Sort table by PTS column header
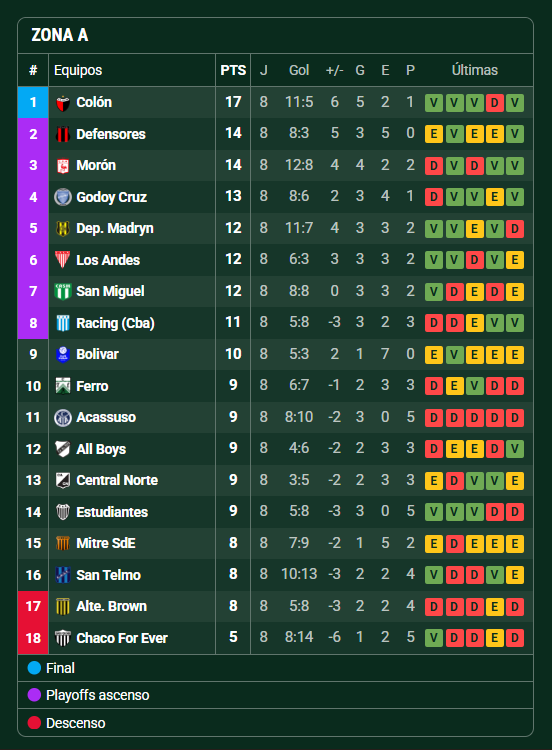Image resolution: width=552 pixels, height=750 pixels. coord(233,70)
